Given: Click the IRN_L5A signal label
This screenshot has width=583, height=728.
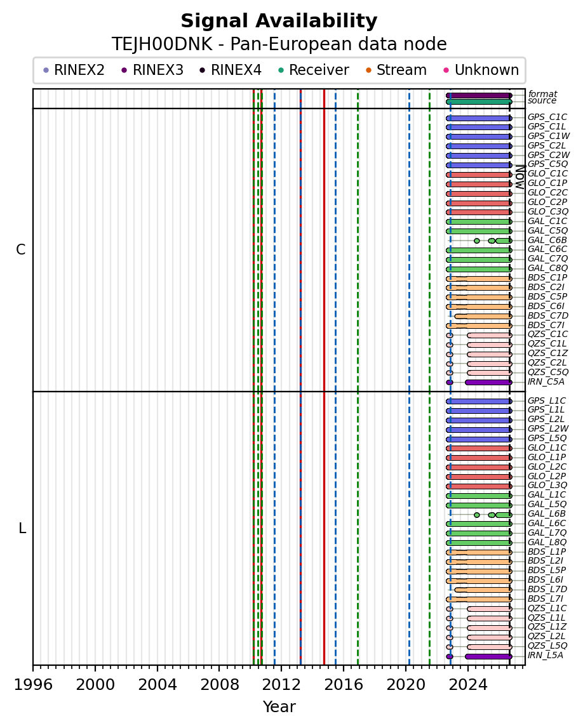Looking at the screenshot, I should 546,655.
